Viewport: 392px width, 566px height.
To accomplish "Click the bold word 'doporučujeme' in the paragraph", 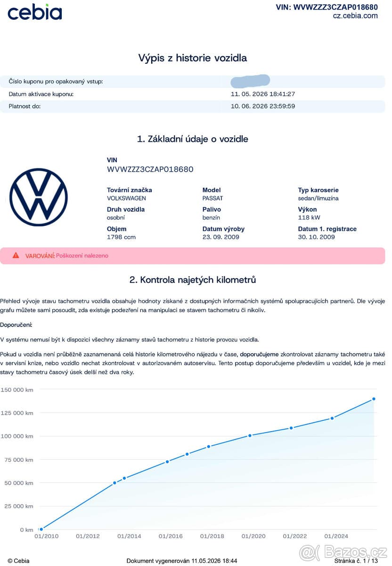I will (x=260, y=354).
